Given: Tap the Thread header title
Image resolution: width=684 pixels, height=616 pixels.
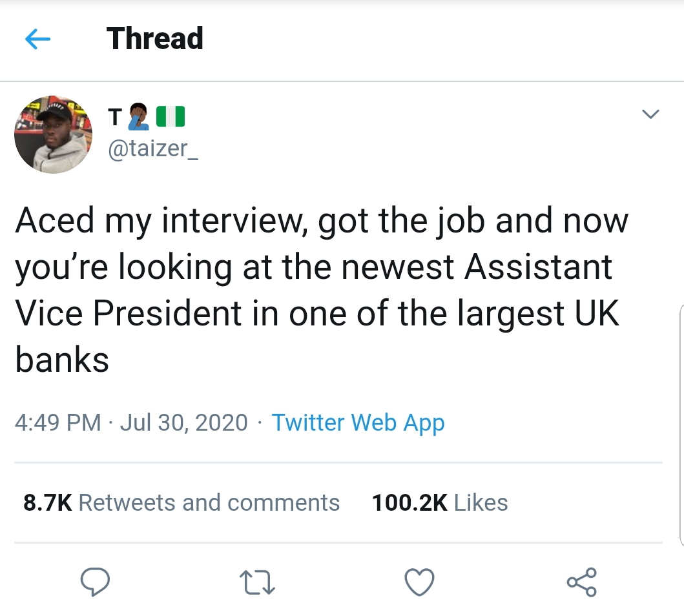Looking at the screenshot, I should [155, 39].
